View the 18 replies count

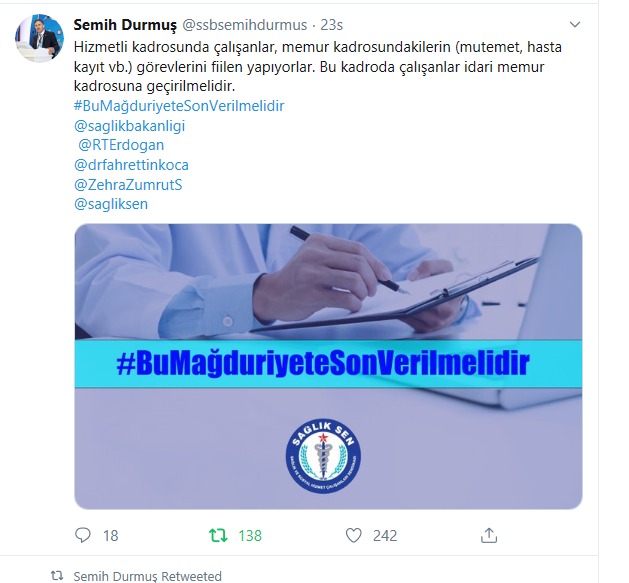coord(110,536)
